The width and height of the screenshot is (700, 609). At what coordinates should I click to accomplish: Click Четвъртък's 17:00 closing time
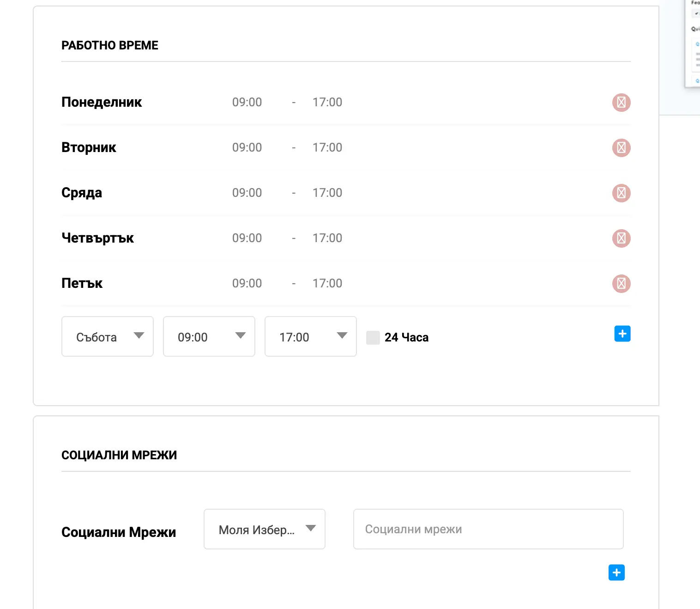(327, 238)
